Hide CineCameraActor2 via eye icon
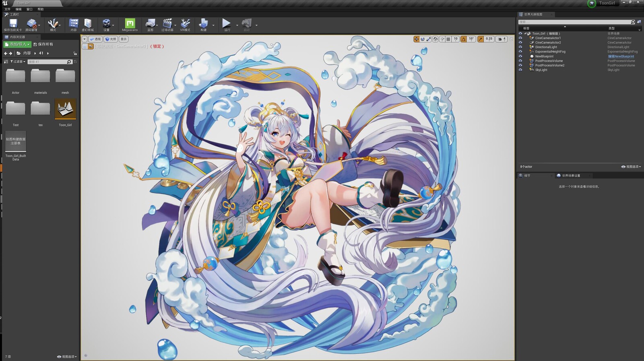 tap(520, 42)
